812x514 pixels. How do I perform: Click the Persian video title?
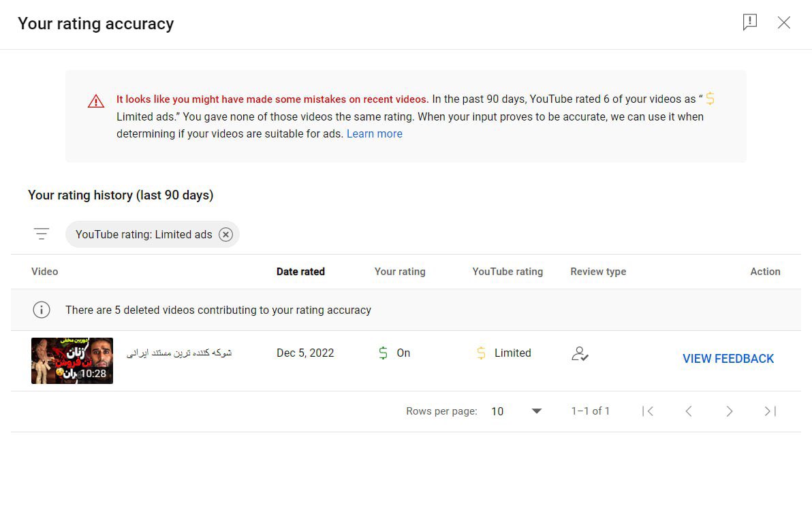click(178, 353)
